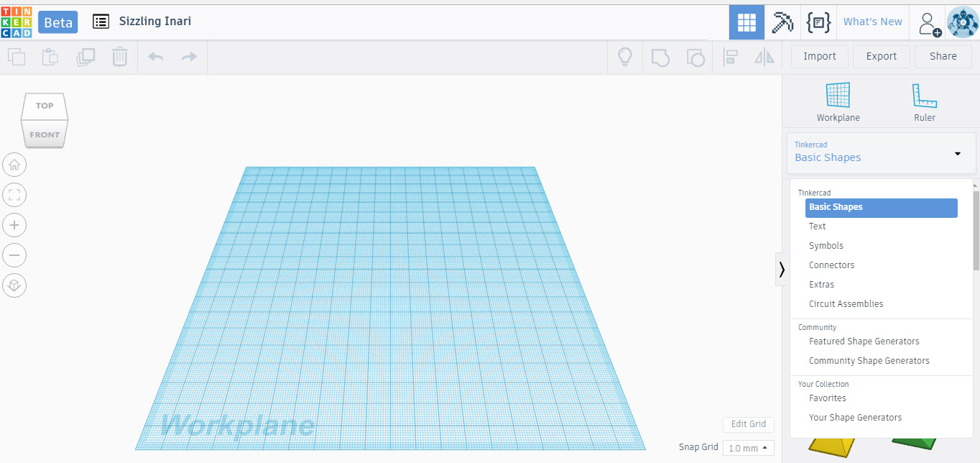The image size is (980, 463).
Task: Click the Import button
Action: click(x=820, y=57)
